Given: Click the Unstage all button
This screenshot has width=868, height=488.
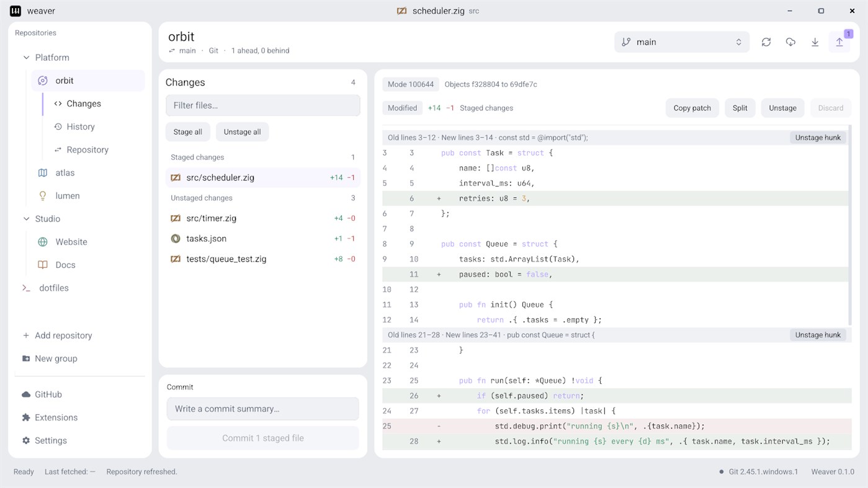Looking at the screenshot, I should point(242,131).
